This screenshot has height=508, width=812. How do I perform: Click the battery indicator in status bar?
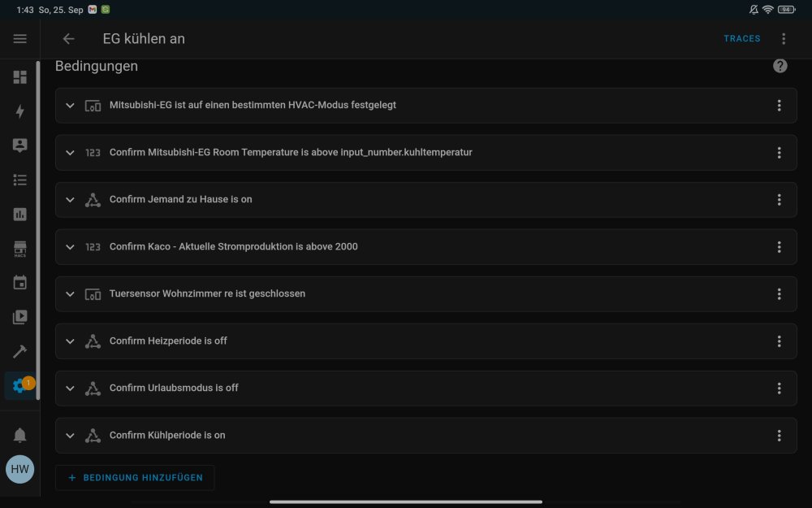point(786,9)
